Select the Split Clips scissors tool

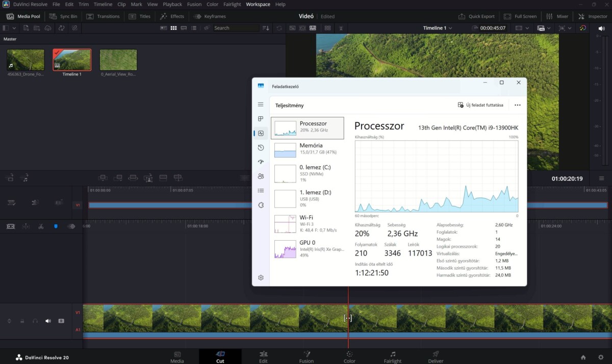click(41, 226)
